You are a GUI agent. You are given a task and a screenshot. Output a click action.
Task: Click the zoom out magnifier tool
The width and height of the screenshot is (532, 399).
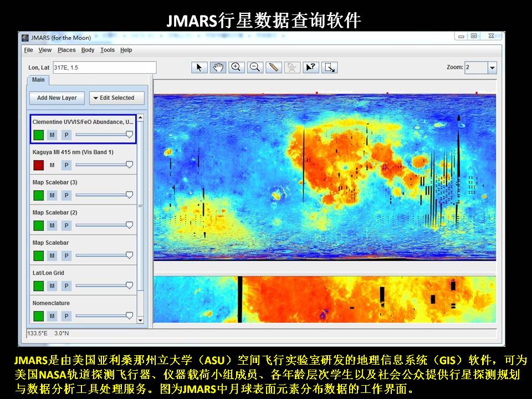(255, 68)
